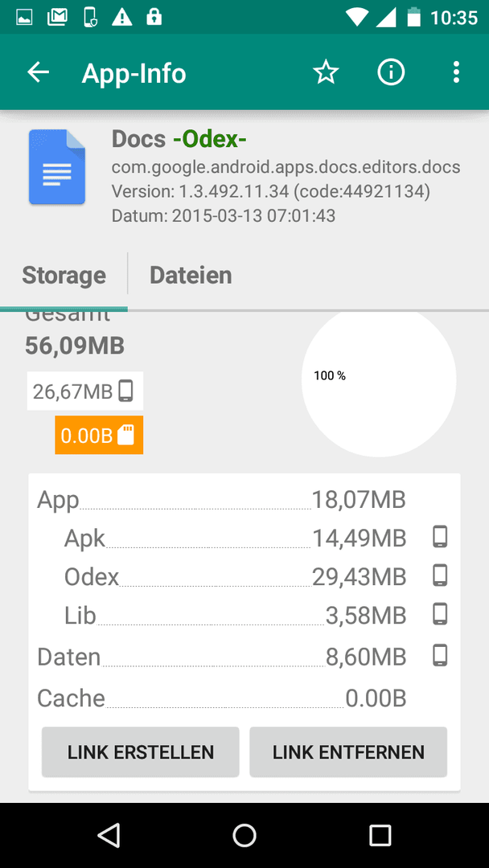Tap phone icon next to Odex size
489x868 pixels.
click(440, 575)
